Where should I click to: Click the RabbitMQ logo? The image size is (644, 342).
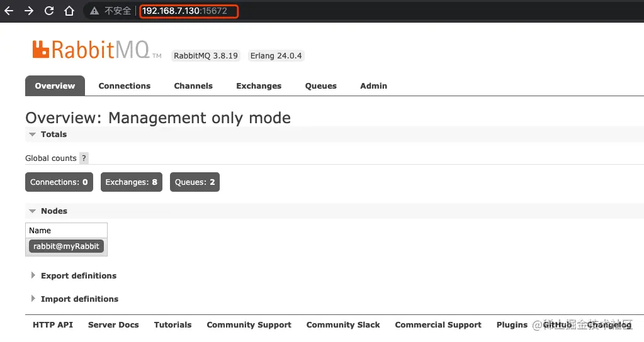pos(96,50)
